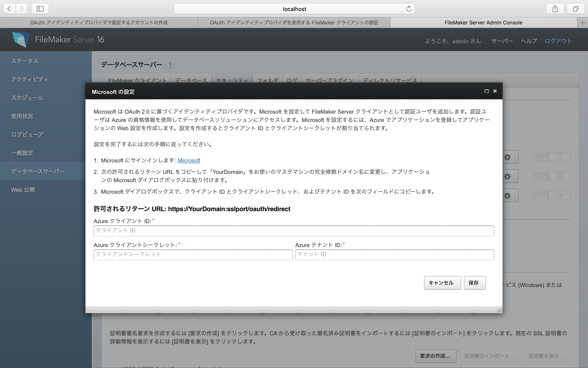Click the second gear settings icon behind the dialog
The width and height of the screenshot is (588, 368).
[507, 176]
